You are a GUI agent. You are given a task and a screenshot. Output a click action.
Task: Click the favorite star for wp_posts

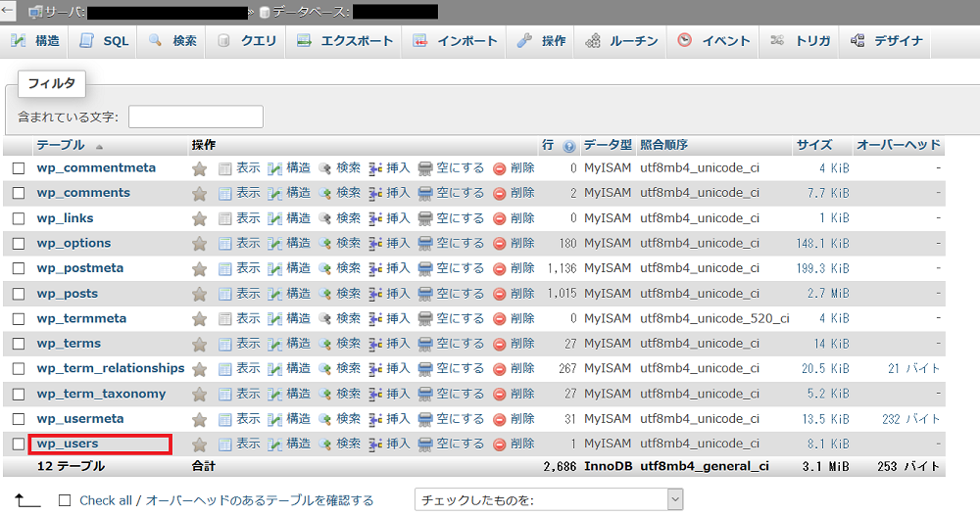[199, 294]
